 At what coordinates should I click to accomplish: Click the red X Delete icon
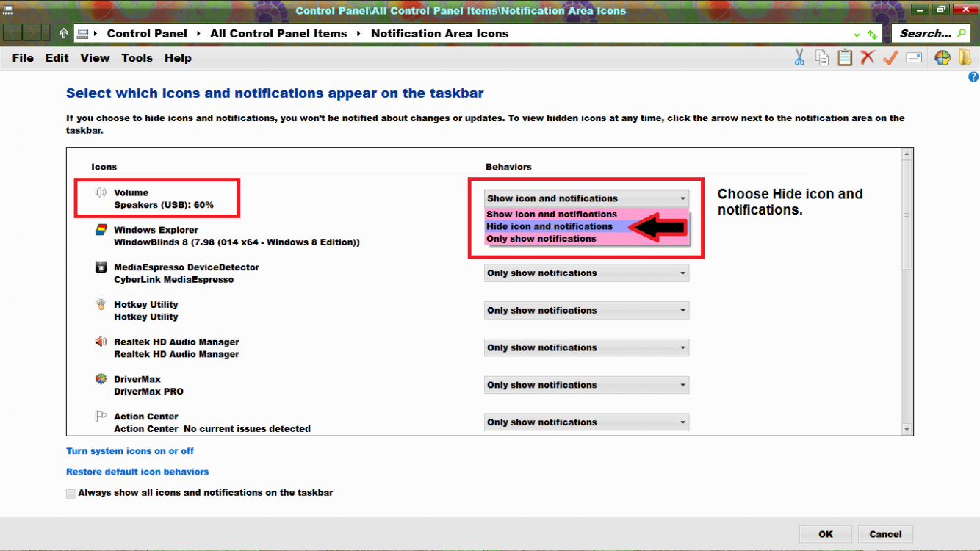[x=868, y=57]
